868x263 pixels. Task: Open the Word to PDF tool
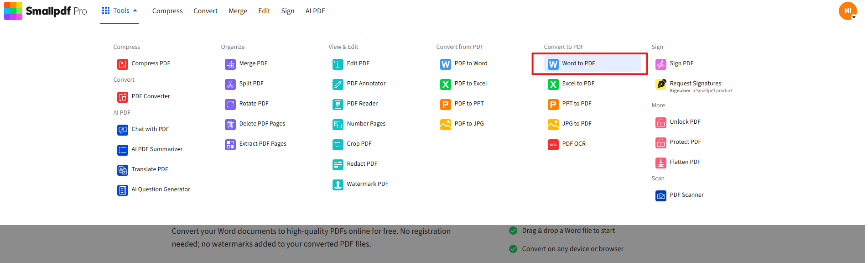(x=578, y=63)
